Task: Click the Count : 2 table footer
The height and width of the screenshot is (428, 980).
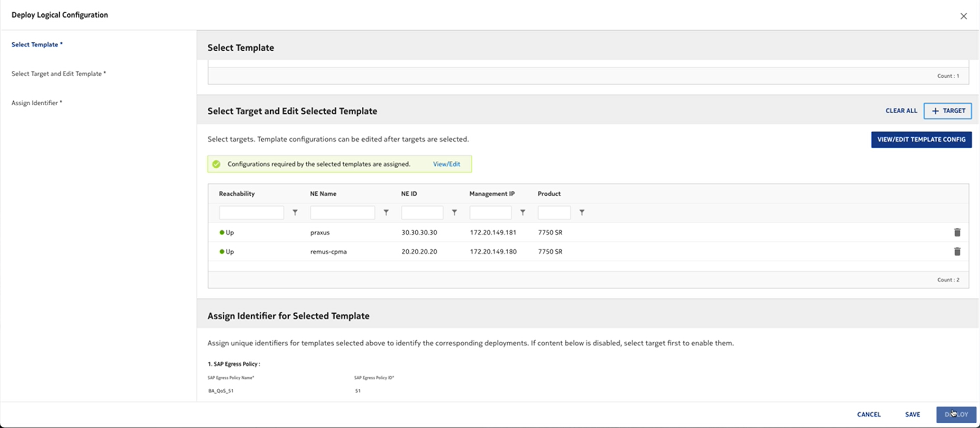Action: click(x=948, y=280)
